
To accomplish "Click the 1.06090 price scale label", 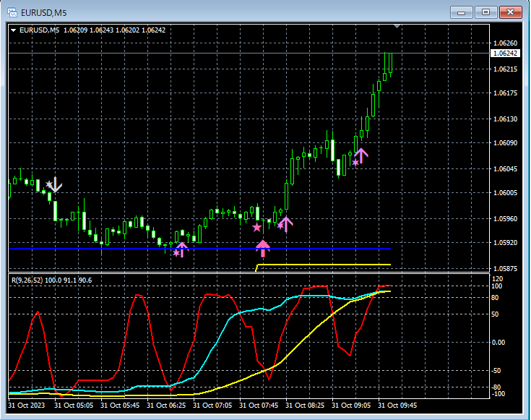I will coord(505,142).
